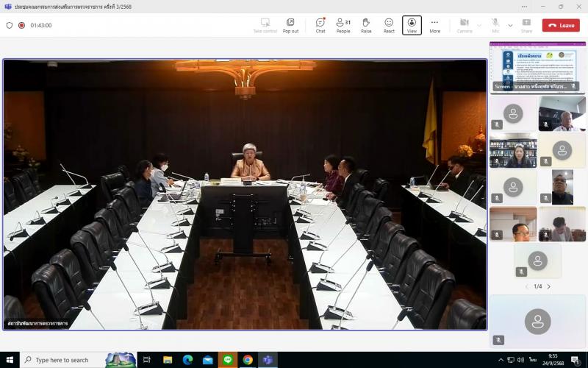
Task: Open the title bar ellipsis menu
Action: 524,7
